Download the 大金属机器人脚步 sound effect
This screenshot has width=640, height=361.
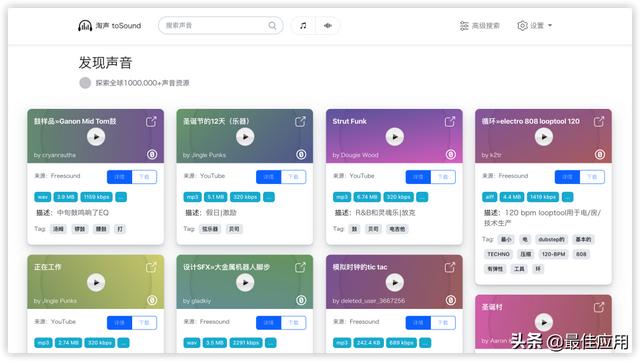[x=293, y=323]
